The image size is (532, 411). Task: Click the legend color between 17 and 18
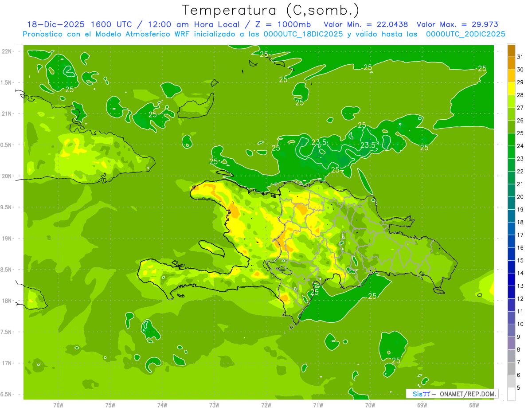511,229
